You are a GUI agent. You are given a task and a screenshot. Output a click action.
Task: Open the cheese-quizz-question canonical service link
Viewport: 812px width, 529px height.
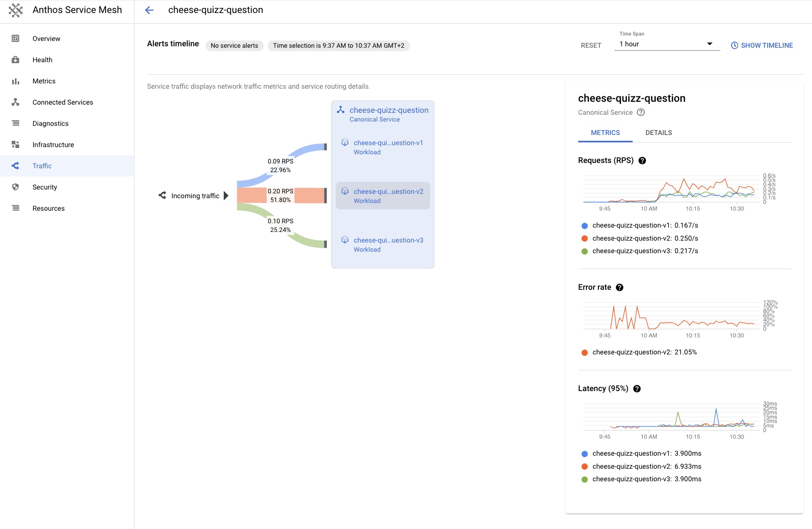[x=389, y=110]
